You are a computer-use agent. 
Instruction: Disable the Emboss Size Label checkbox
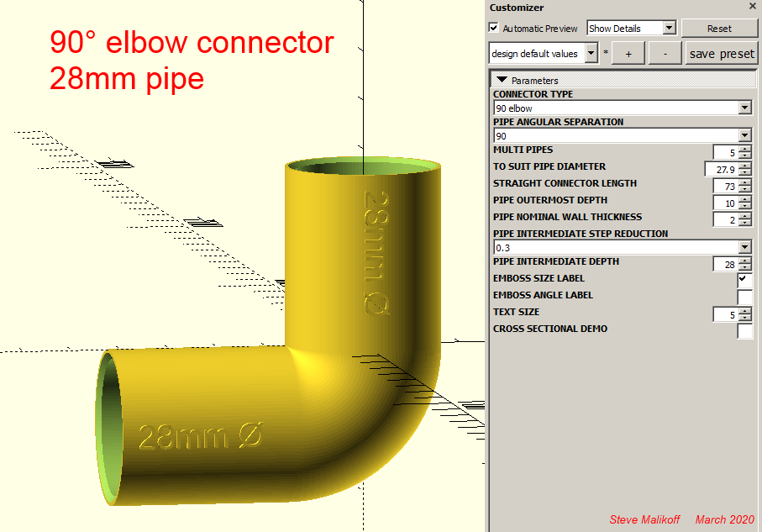pyautogui.click(x=745, y=279)
